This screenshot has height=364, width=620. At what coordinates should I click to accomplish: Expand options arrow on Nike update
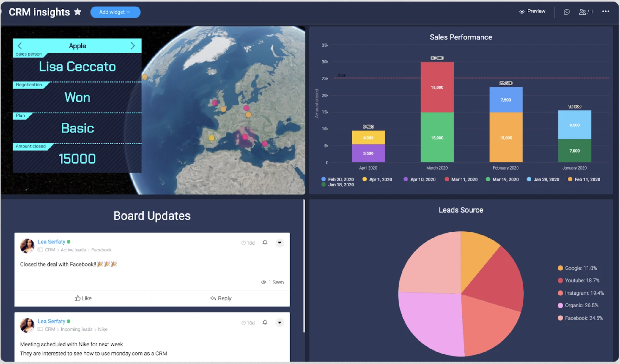pyautogui.click(x=279, y=322)
